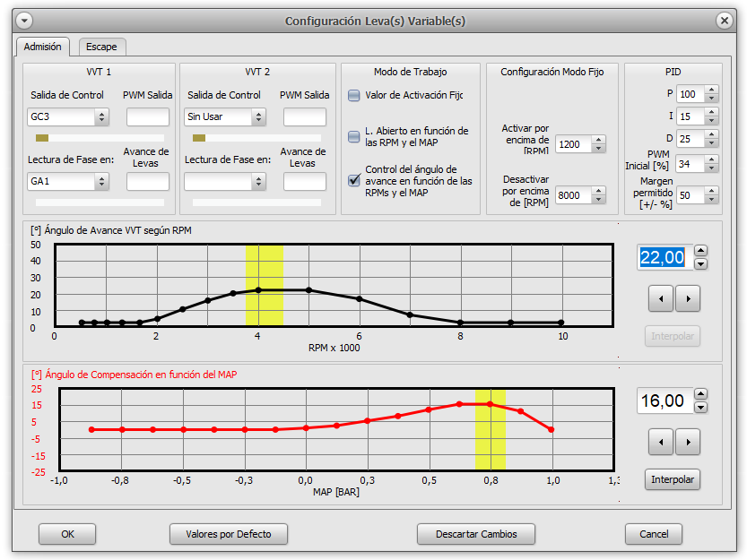Increase Activar por encima de RPM value
The image size is (747, 560).
(599, 140)
